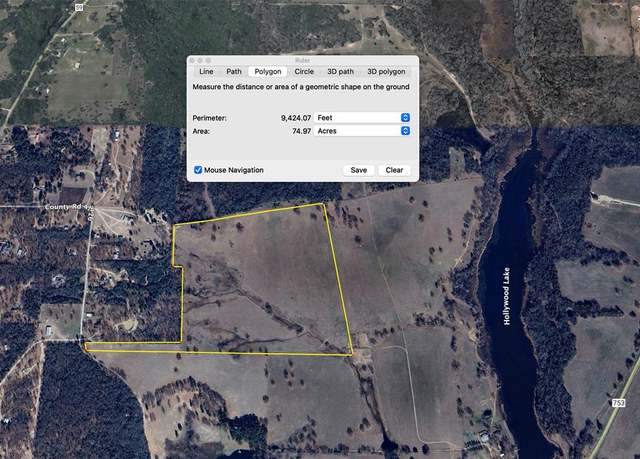Viewport: 640px width, 459px height.
Task: Clear the ruler measurement
Action: pos(394,170)
